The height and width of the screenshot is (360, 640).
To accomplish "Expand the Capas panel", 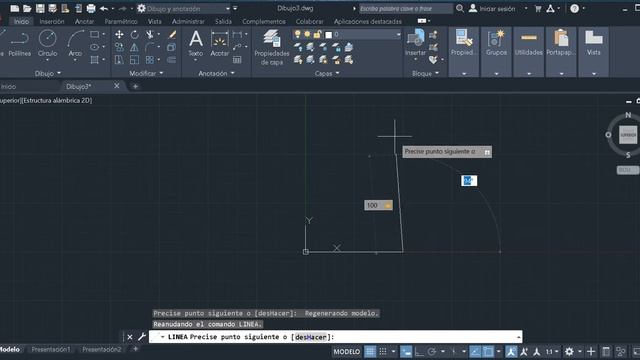I will (x=327, y=73).
